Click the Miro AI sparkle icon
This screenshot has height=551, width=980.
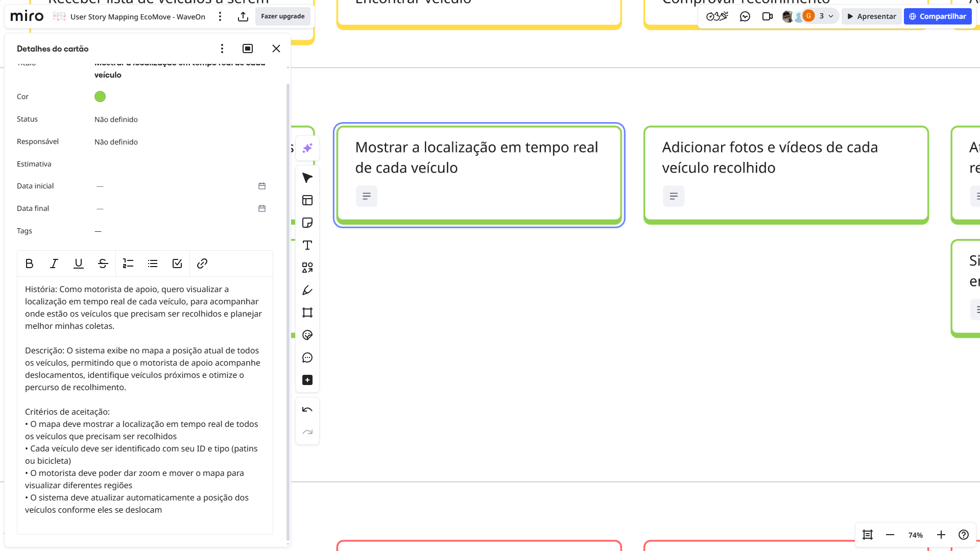[307, 148]
